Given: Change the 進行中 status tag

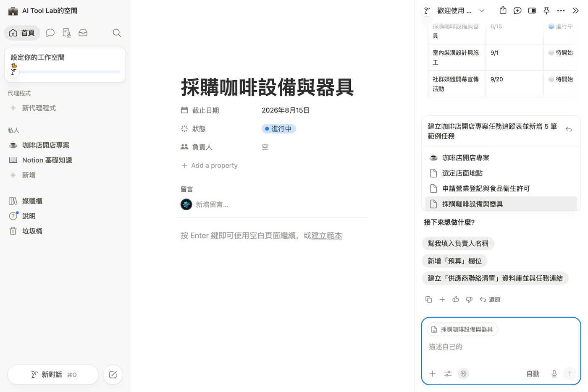Looking at the screenshot, I should pos(279,129).
